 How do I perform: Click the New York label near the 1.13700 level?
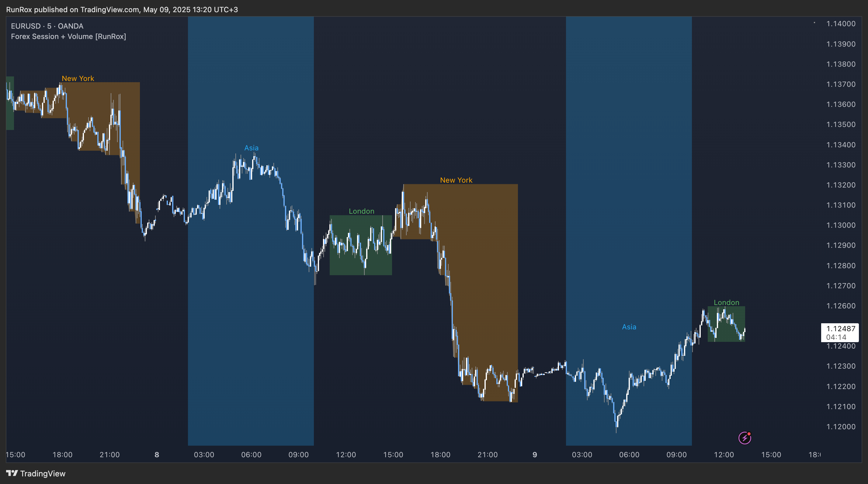tap(78, 78)
